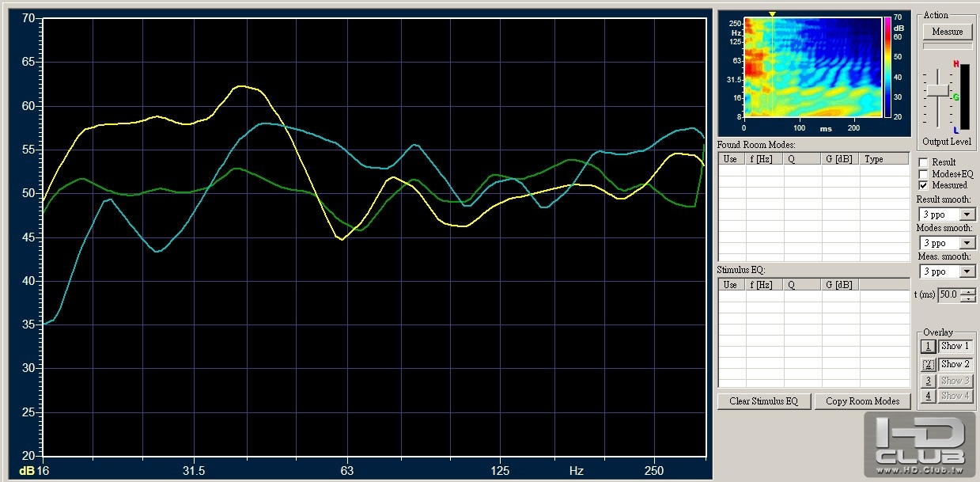
Task: Open the Result smooth dropdown
Action: click(x=967, y=214)
